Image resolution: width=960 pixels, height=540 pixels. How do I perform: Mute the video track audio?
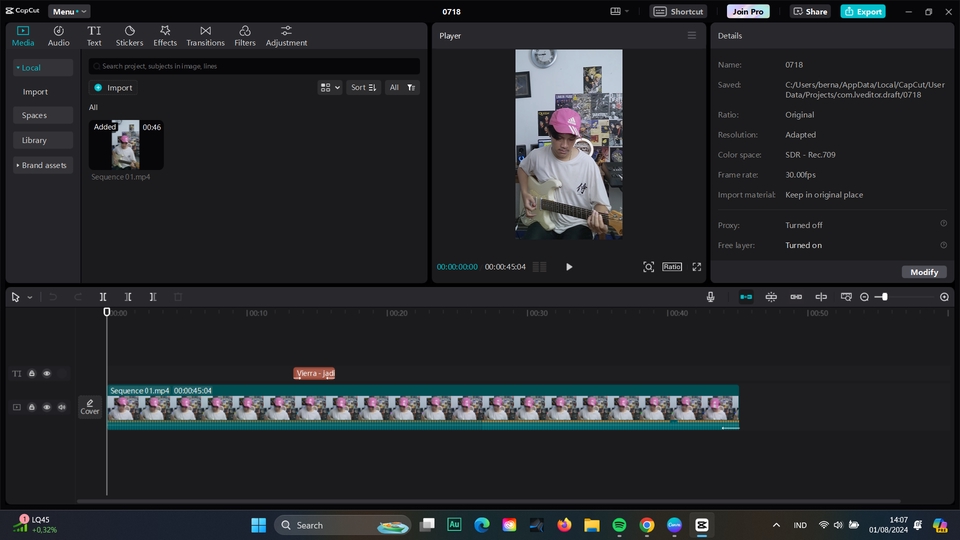pyautogui.click(x=62, y=407)
